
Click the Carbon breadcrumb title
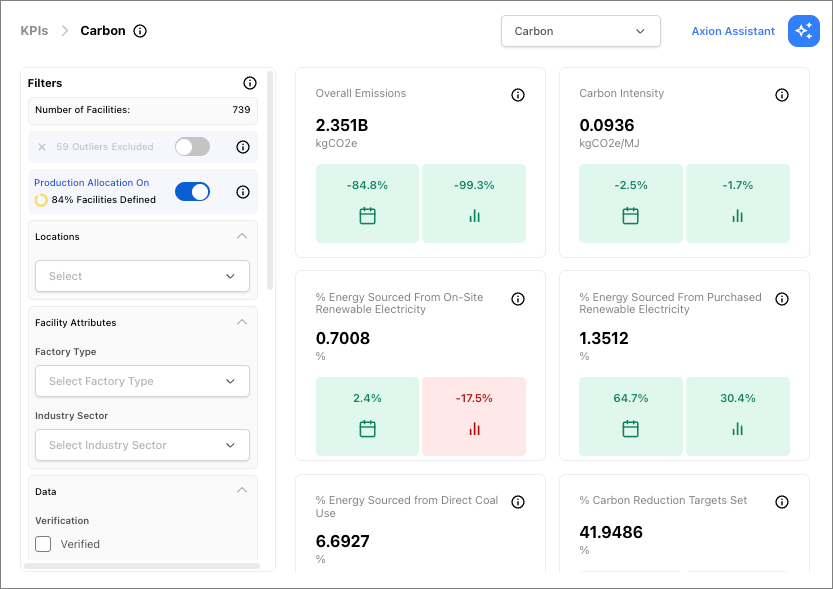[103, 31]
